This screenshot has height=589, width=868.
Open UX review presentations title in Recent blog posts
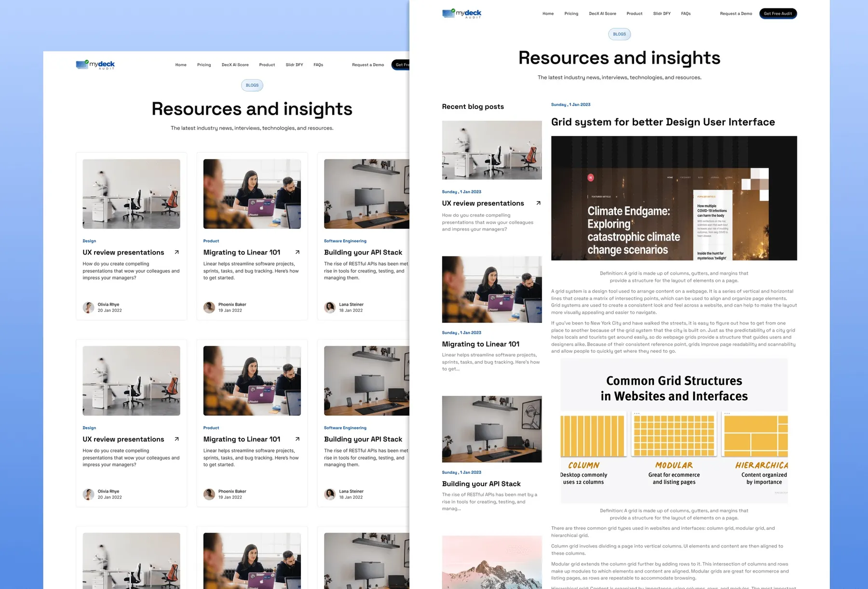pos(483,203)
